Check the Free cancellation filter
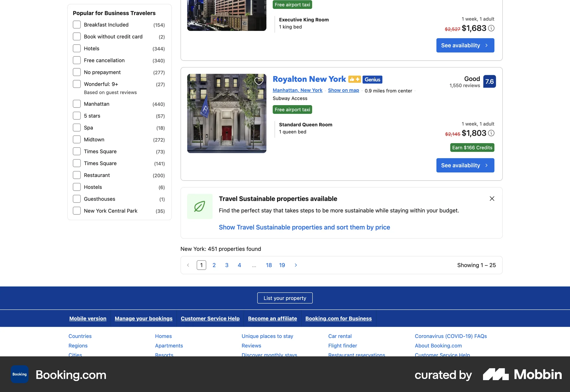This screenshot has height=392, width=570. [77, 60]
